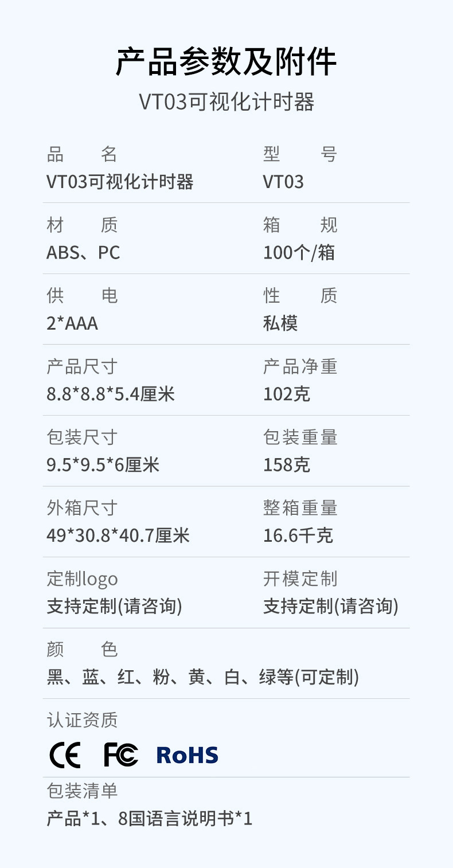Select the 私模 value under 性质
This screenshot has height=868, width=453.
(x=280, y=324)
